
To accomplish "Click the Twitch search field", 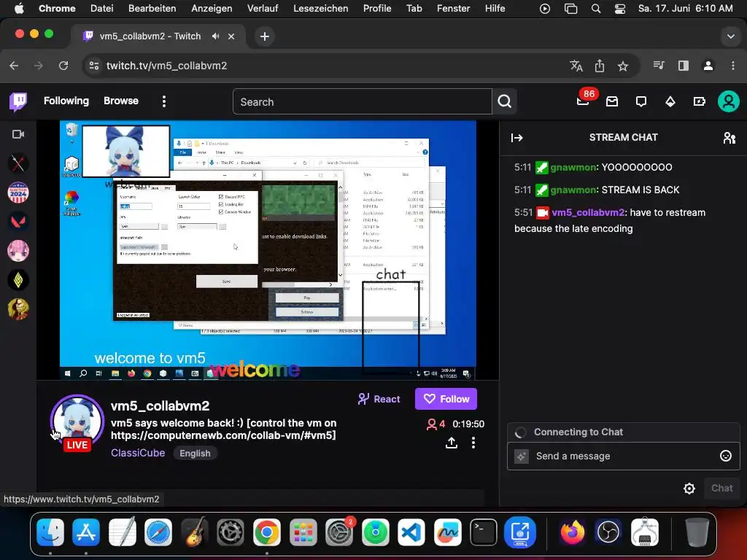I will [362, 101].
